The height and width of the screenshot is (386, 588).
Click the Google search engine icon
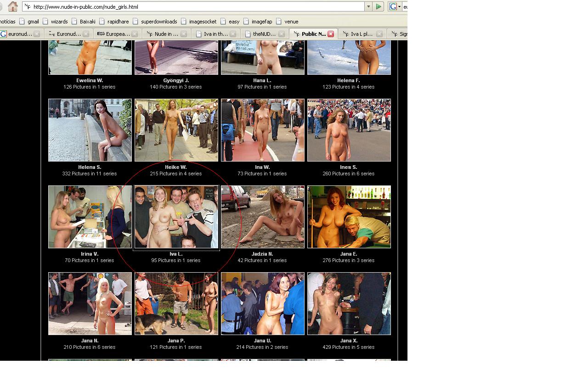point(393,6)
